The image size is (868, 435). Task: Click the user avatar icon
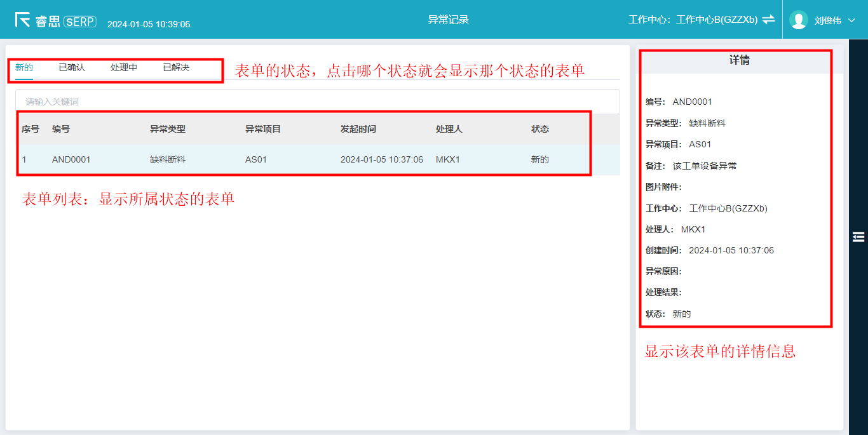pos(798,20)
